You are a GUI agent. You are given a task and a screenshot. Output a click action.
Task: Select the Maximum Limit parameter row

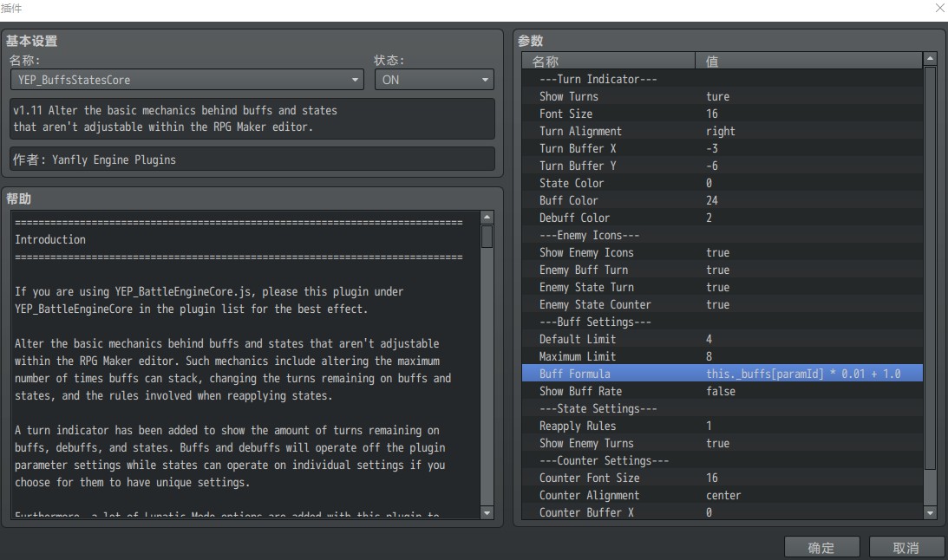pos(722,357)
